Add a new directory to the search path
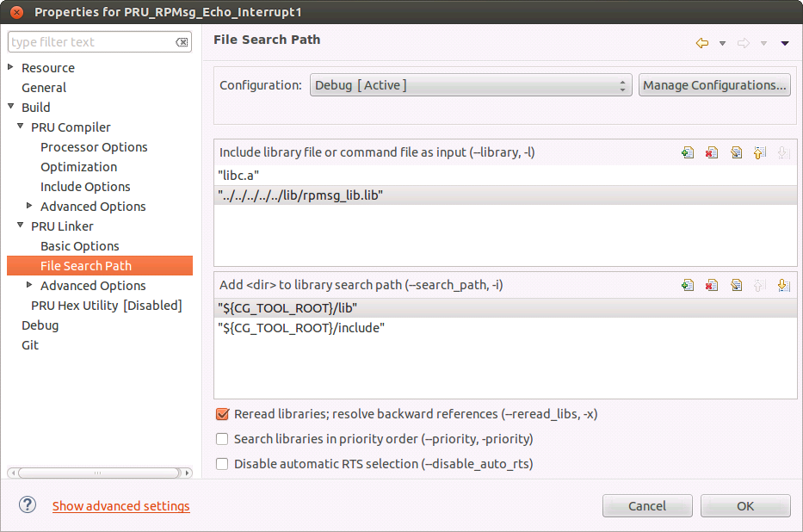The image size is (803, 532). click(687, 285)
